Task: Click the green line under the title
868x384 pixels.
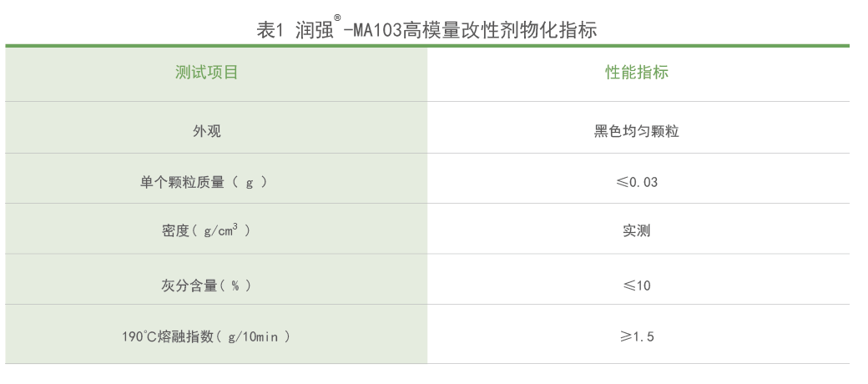Action: point(426,45)
